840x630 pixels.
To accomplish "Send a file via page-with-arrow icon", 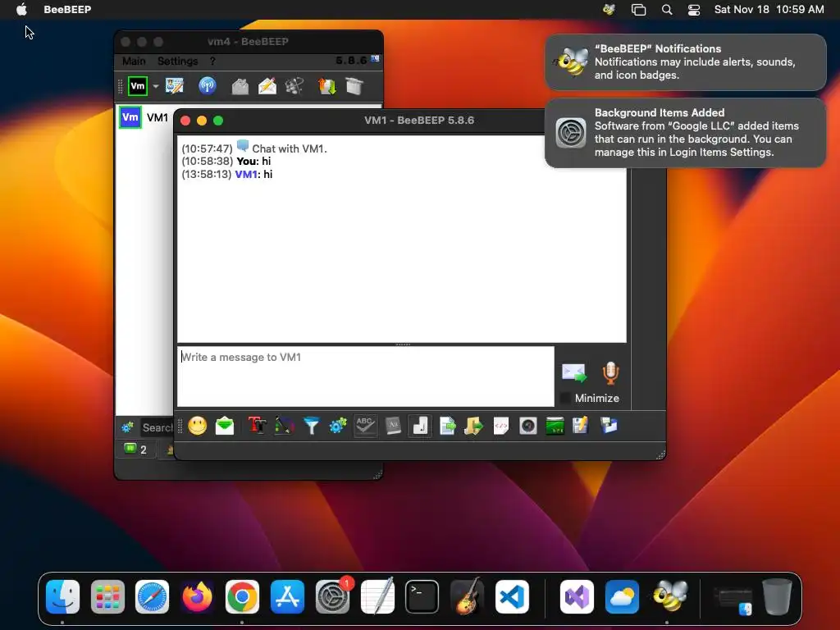I will [447, 426].
